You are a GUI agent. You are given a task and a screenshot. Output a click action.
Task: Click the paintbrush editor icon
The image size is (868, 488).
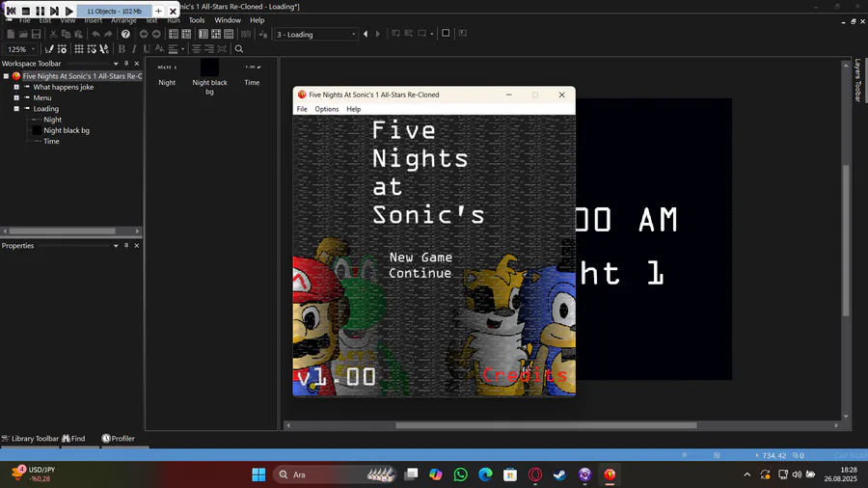pos(49,49)
